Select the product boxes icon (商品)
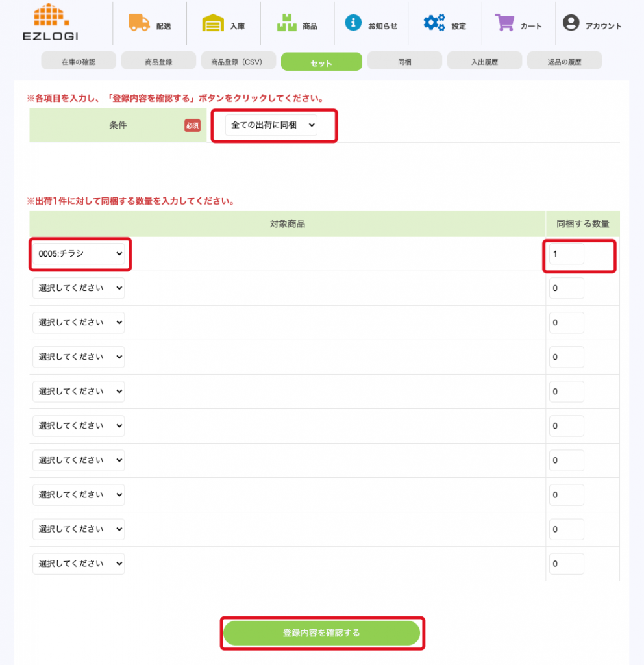 (x=286, y=23)
